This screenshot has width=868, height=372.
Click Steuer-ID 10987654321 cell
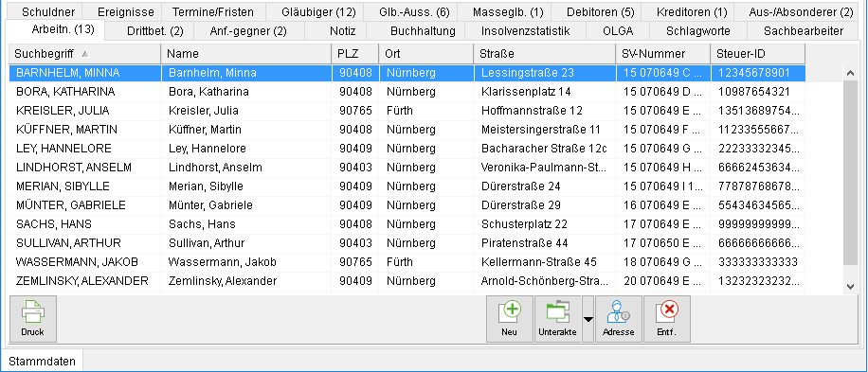click(758, 91)
